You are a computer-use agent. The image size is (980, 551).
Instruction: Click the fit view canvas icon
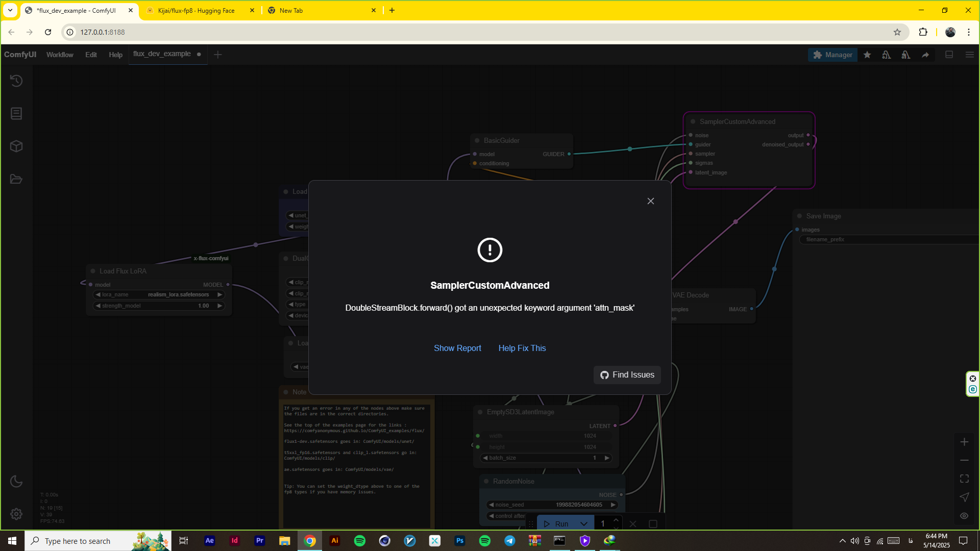(964, 479)
